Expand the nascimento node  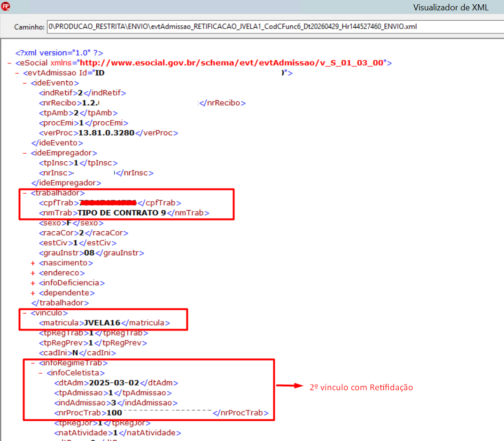(x=32, y=263)
